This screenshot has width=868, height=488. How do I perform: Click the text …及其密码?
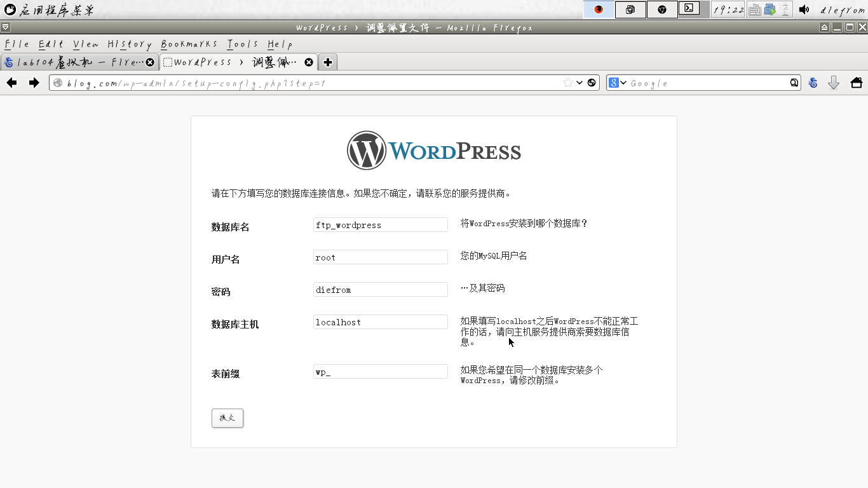click(482, 288)
